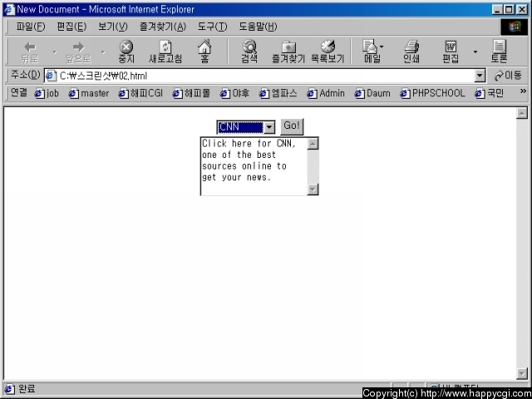Show more links with chevron expander
The height and width of the screenshot is (399, 532).
coord(523,91)
